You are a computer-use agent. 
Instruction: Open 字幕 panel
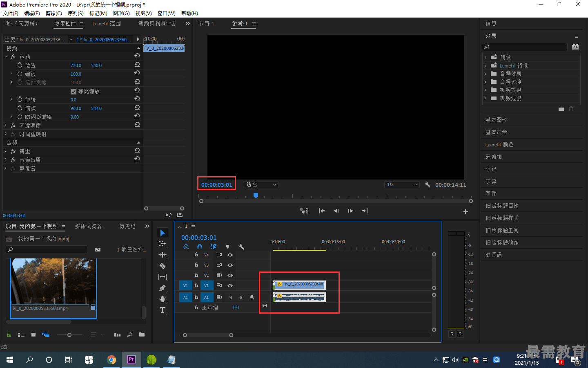click(491, 181)
